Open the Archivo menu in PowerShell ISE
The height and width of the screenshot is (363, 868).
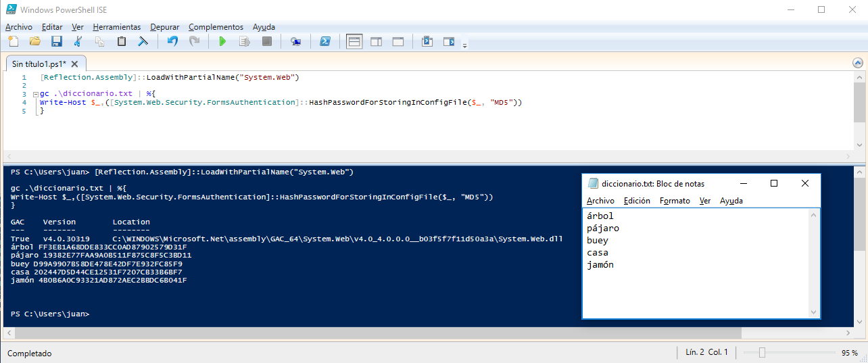click(x=19, y=27)
